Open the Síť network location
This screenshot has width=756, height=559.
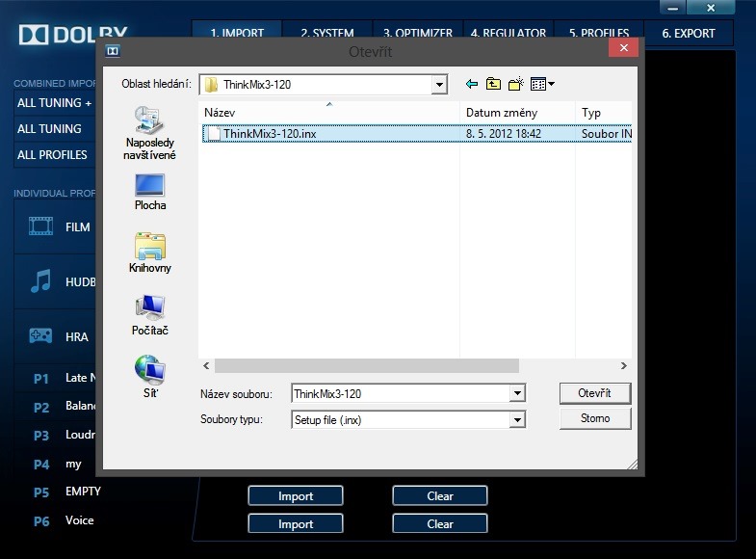click(x=149, y=377)
